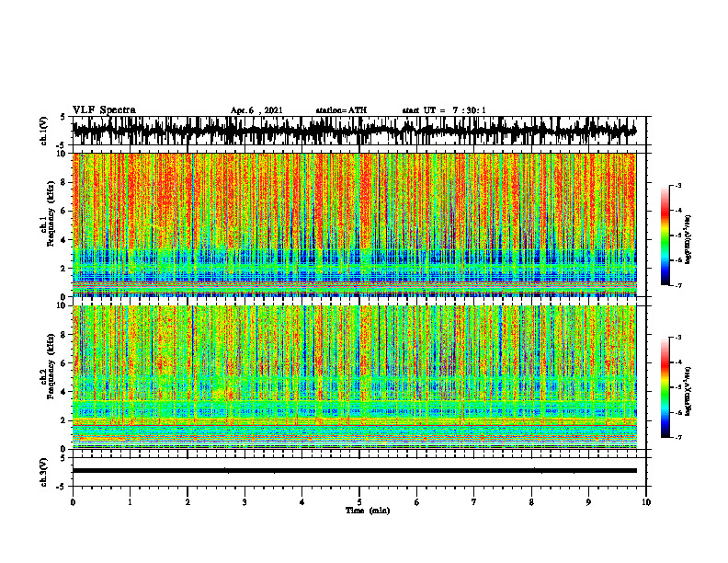
Task: Click the time axis tick label "2"
Action: point(188,502)
